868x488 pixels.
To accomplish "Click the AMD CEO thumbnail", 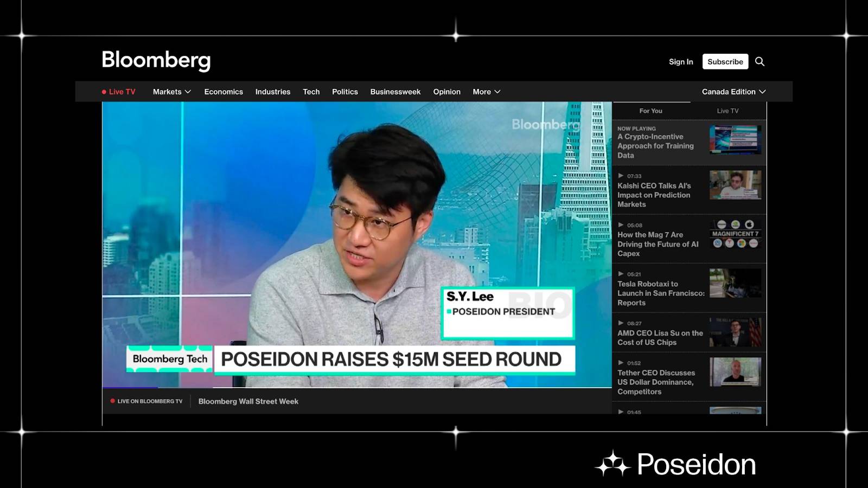I will (x=735, y=332).
